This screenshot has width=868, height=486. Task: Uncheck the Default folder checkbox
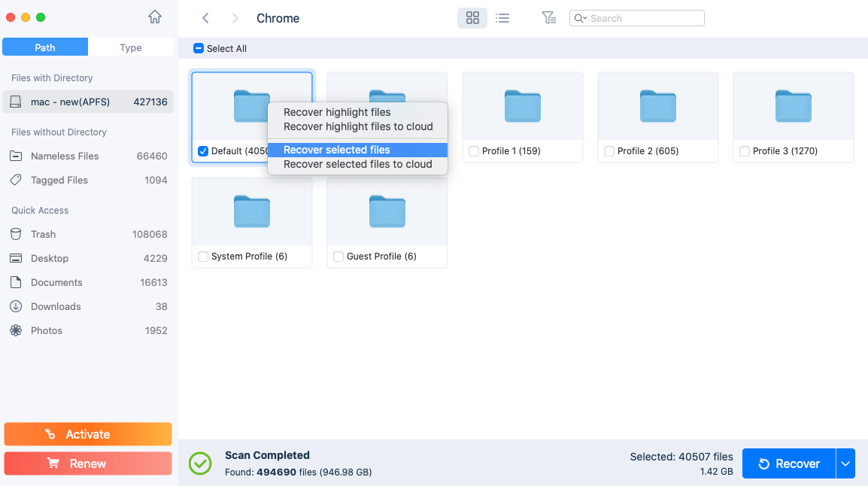[203, 151]
